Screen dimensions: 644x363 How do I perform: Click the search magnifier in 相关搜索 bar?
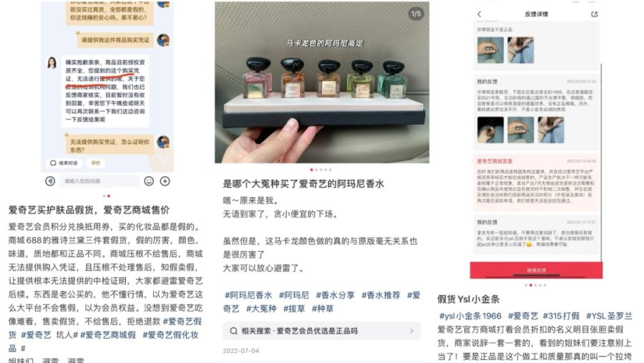[x=234, y=331]
